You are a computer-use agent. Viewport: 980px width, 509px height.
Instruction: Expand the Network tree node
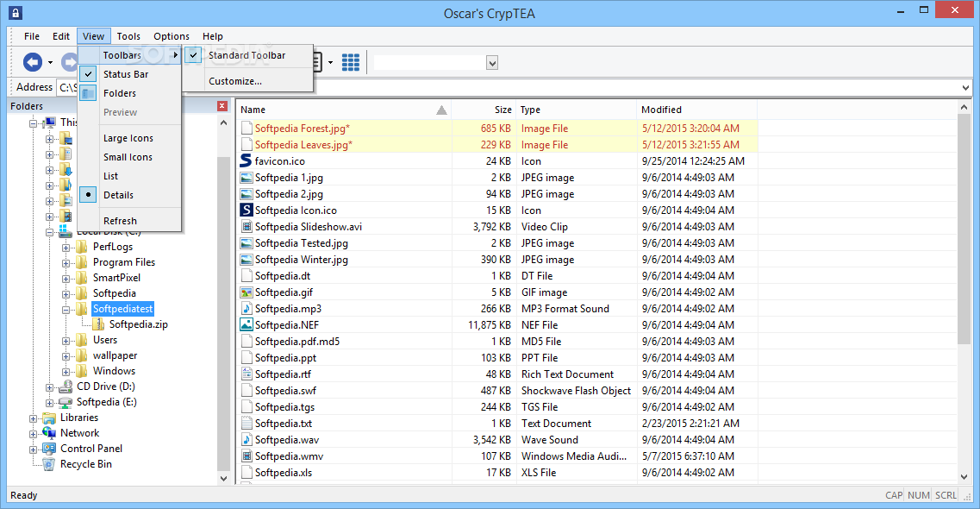click(33, 433)
